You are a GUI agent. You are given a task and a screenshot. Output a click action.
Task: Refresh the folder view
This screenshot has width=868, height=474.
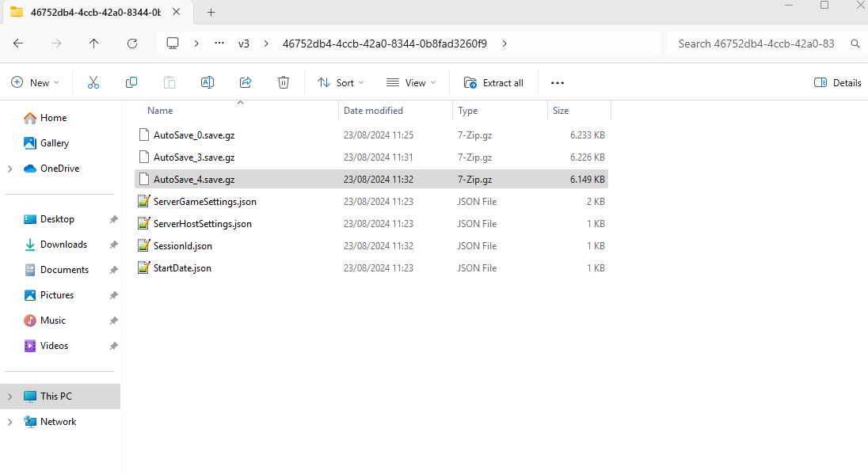[132, 44]
